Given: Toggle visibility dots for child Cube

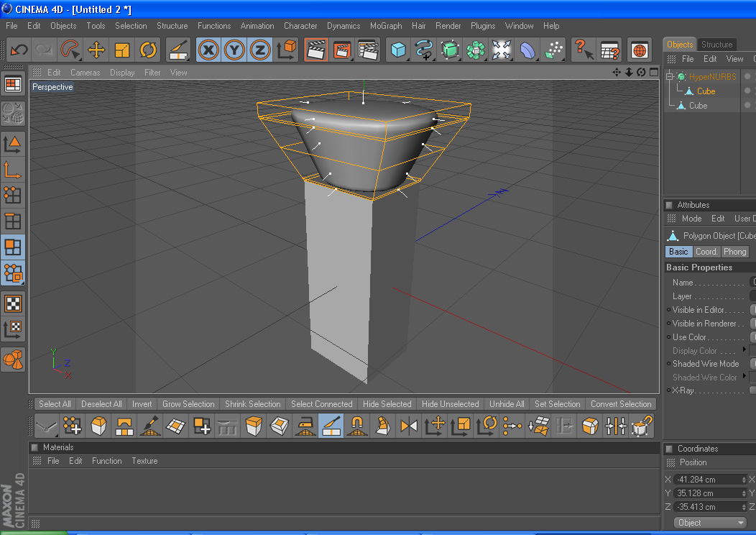Looking at the screenshot, I should point(747,91).
